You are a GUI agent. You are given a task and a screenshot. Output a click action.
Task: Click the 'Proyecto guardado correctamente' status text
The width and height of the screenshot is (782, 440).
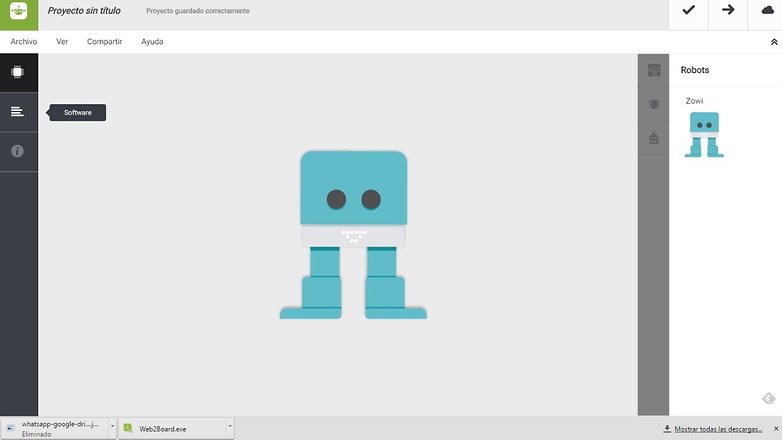click(x=197, y=11)
